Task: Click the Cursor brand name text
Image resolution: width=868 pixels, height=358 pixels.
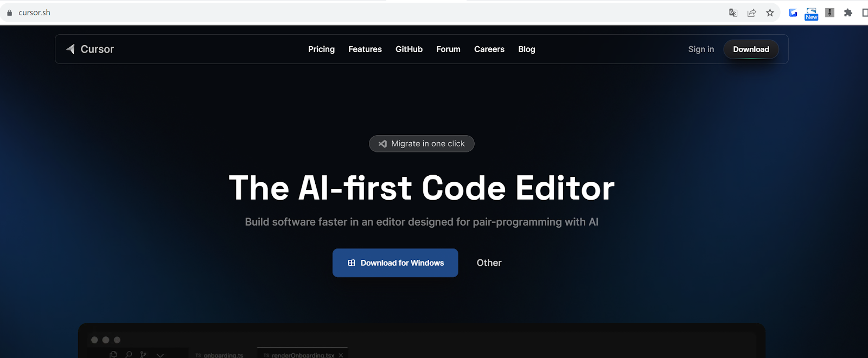Action: (x=97, y=49)
